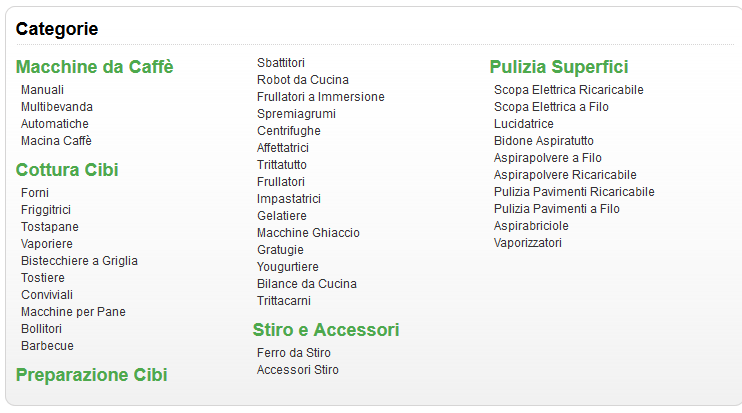Click the Cottura Cibi category heading
Image resolution: width=742 pixels, height=413 pixels.
point(67,169)
